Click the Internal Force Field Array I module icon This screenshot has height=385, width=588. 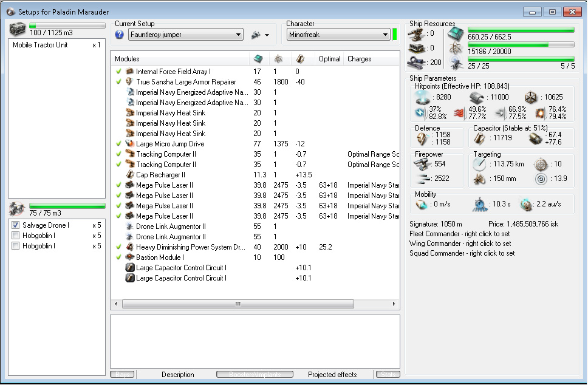pos(129,71)
